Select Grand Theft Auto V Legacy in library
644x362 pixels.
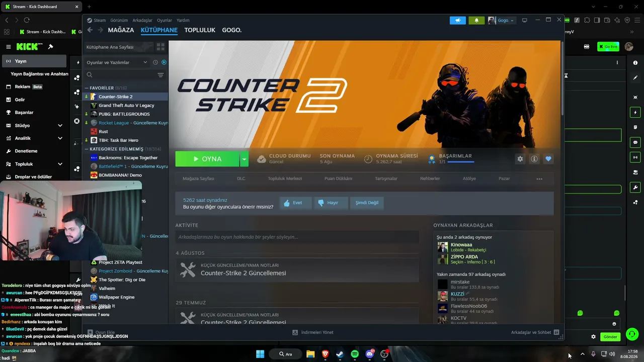(x=126, y=106)
